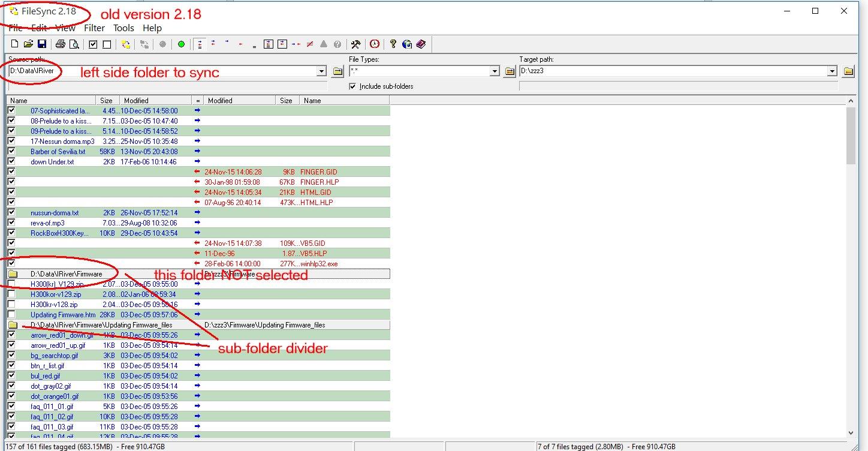Click the gray circle stop button
The height and width of the screenshot is (451, 868).
[162, 44]
